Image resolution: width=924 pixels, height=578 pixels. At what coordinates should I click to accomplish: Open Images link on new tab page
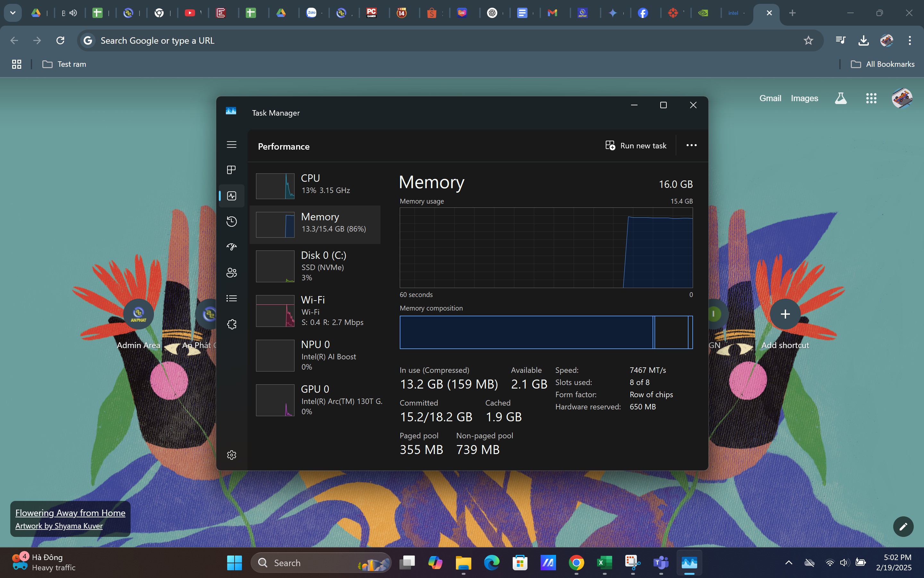[805, 98]
